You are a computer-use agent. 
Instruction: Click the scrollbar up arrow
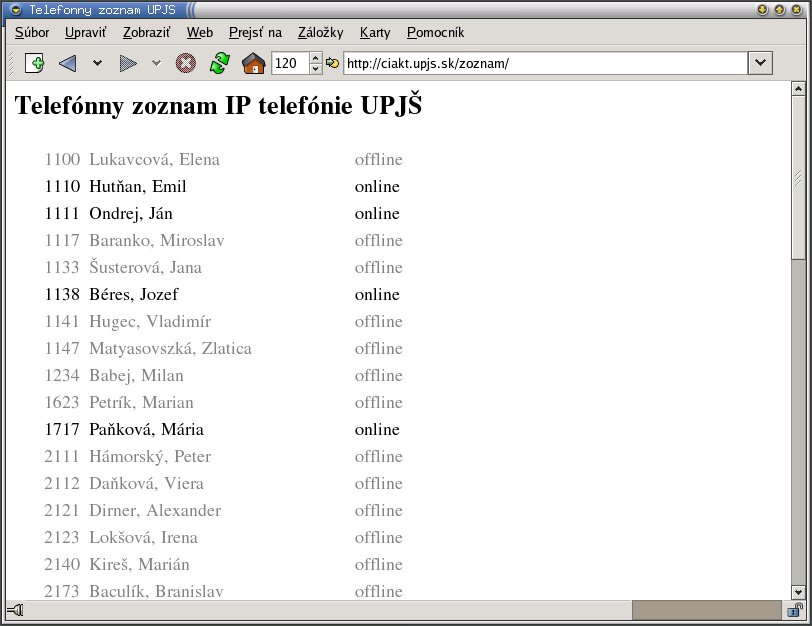(x=798, y=89)
